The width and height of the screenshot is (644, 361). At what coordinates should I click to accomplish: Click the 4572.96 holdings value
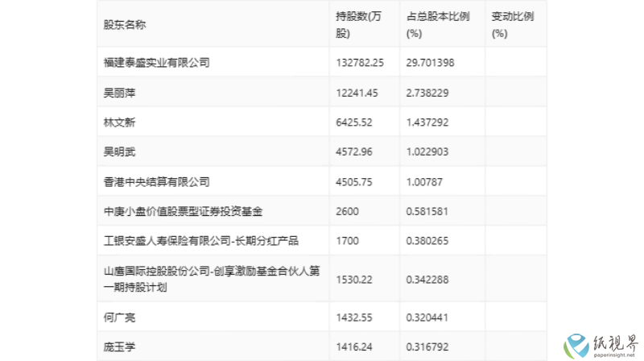click(x=353, y=152)
